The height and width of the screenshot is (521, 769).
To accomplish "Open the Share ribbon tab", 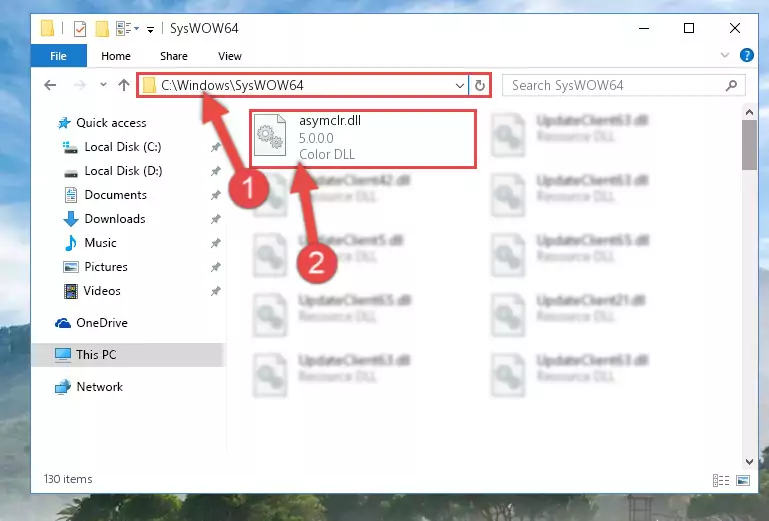I will (174, 56).
